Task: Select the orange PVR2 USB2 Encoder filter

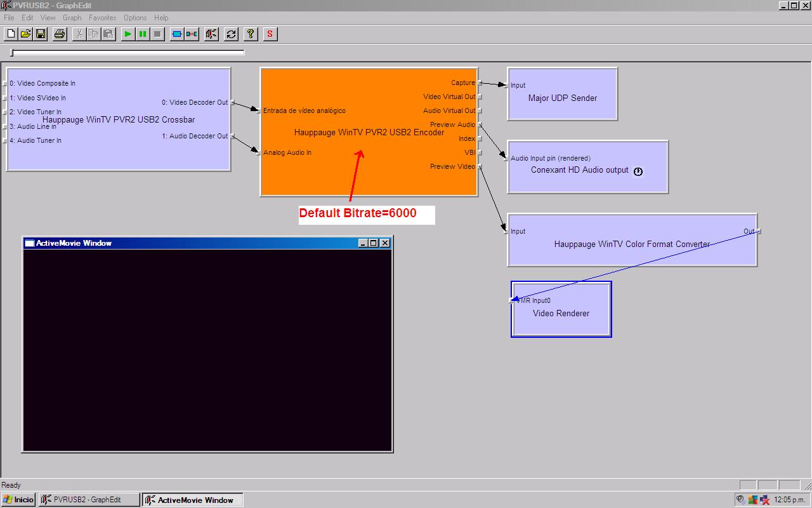Action: 369,132
